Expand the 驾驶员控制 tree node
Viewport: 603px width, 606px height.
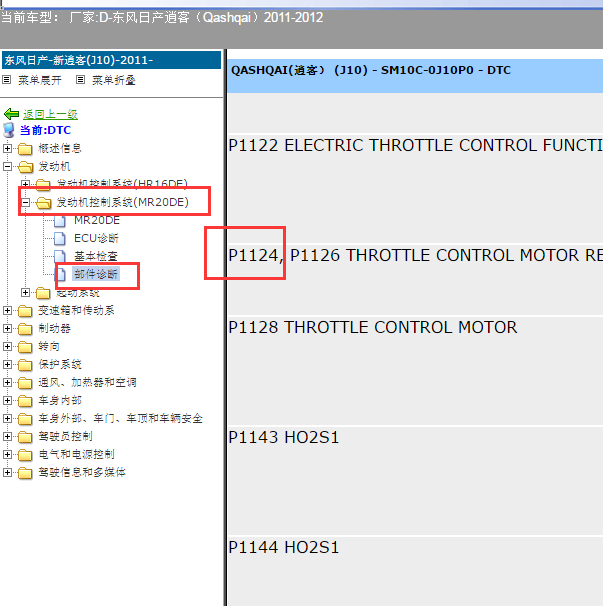(x=7, y=436)
